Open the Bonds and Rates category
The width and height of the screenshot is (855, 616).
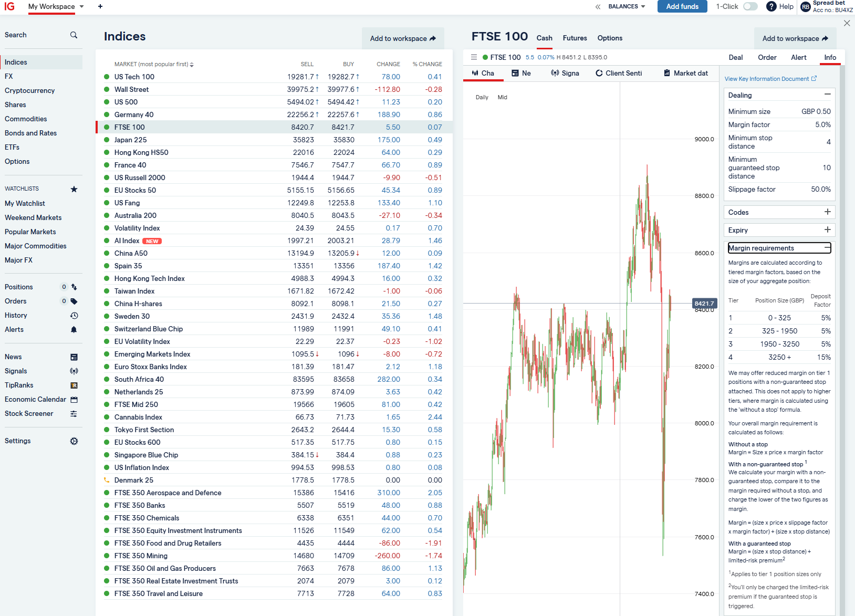[x=30, y=133]
